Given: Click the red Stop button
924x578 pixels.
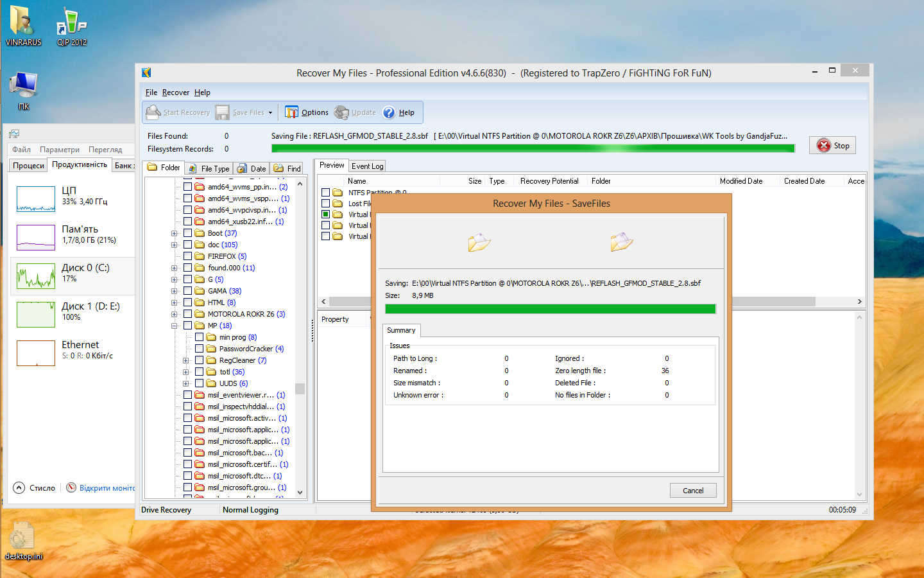Looking at the screenshot, I should (832, 146).
